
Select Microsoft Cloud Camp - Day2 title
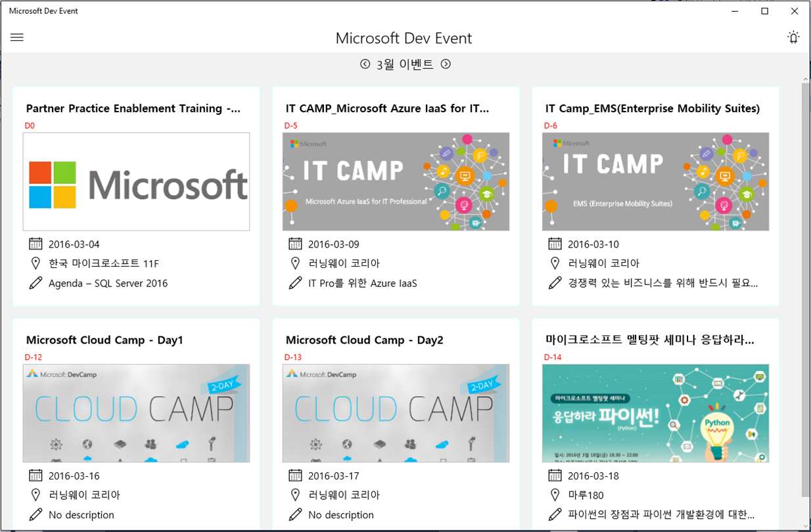point(364,340)
